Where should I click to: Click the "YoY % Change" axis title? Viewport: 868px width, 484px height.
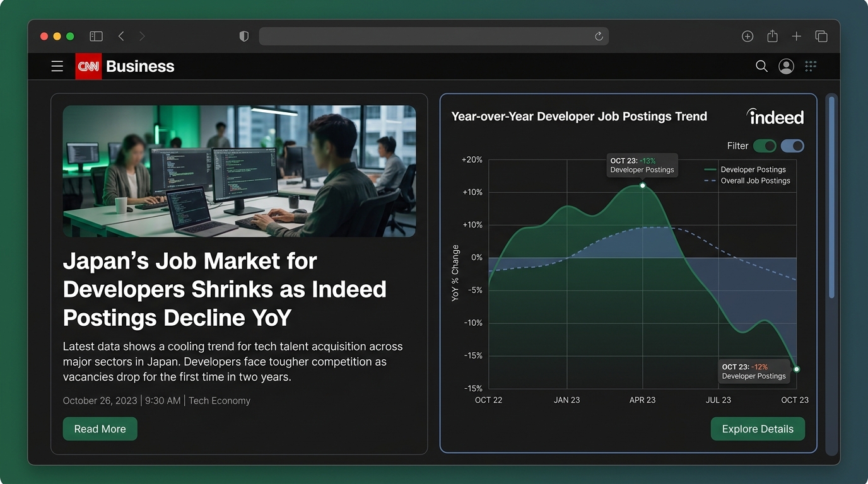(455, 273)
